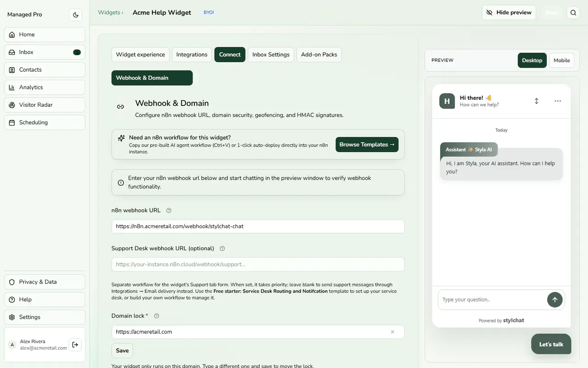Click the Assistant Styla AI label
This screenshot has width=588, height=368.
click(469, 149)
